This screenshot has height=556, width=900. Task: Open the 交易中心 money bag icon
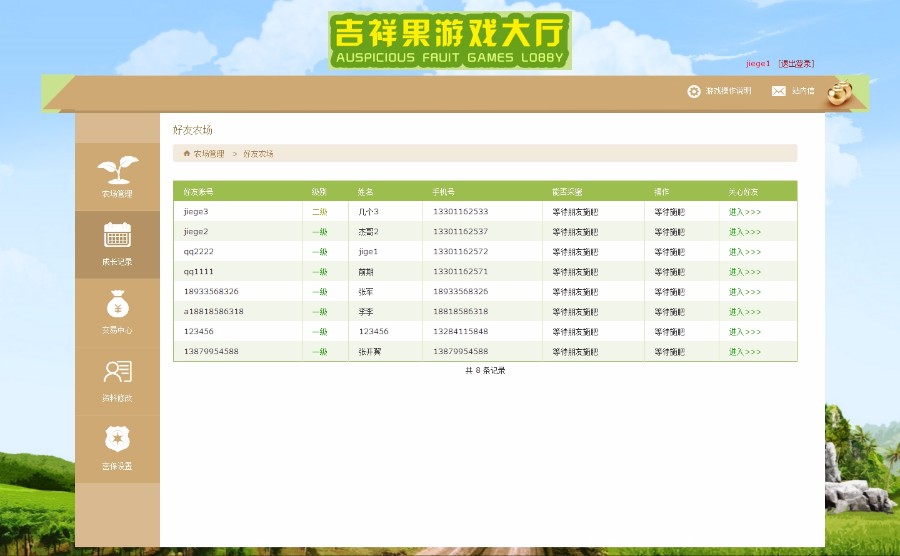(118, 304)
